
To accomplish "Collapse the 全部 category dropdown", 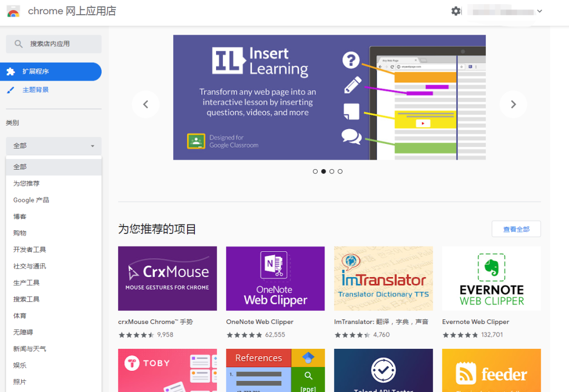I will [54, 146].
